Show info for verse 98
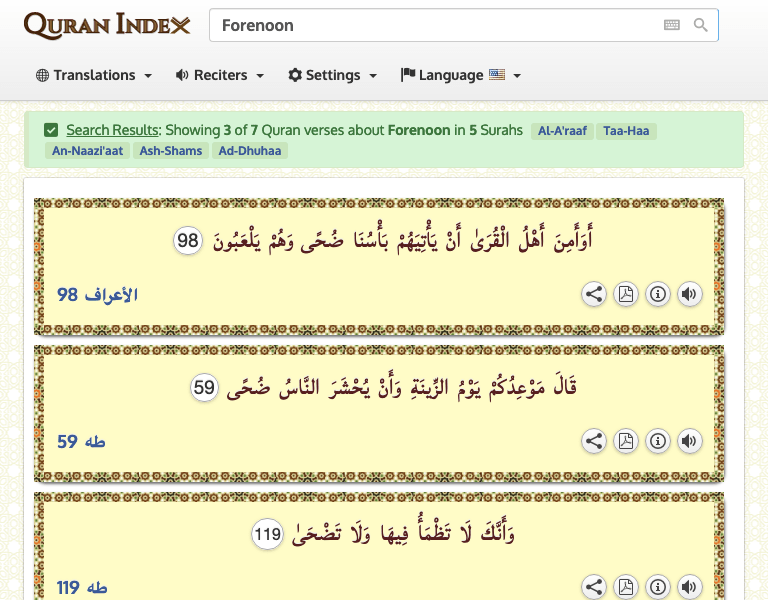The width and height of the screenshot is (768, 600). pyautogui.click(x=658, y=294)
